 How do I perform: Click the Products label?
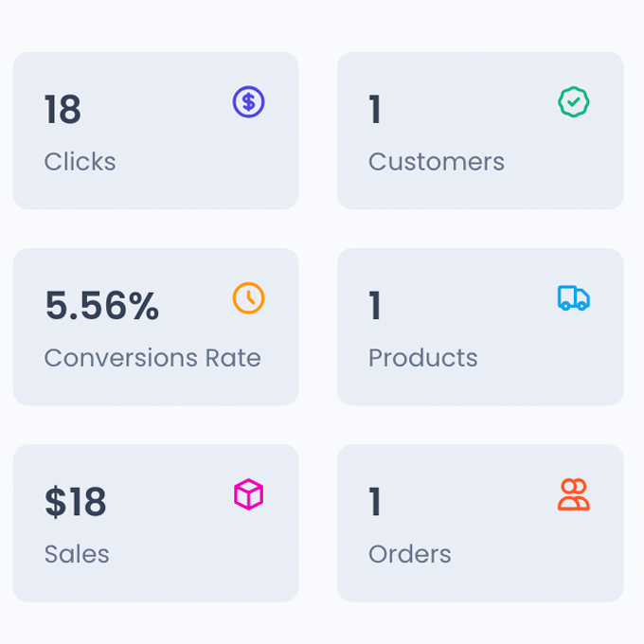coord(422,358)
